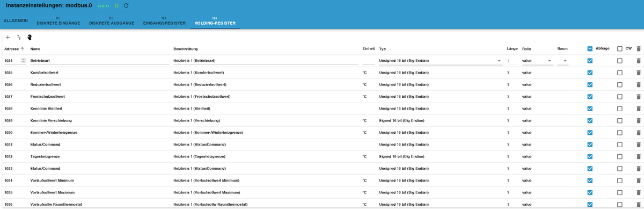The image size is (644, 209).
Task: Restart the instance with reload icon
Action: (126, 5)
